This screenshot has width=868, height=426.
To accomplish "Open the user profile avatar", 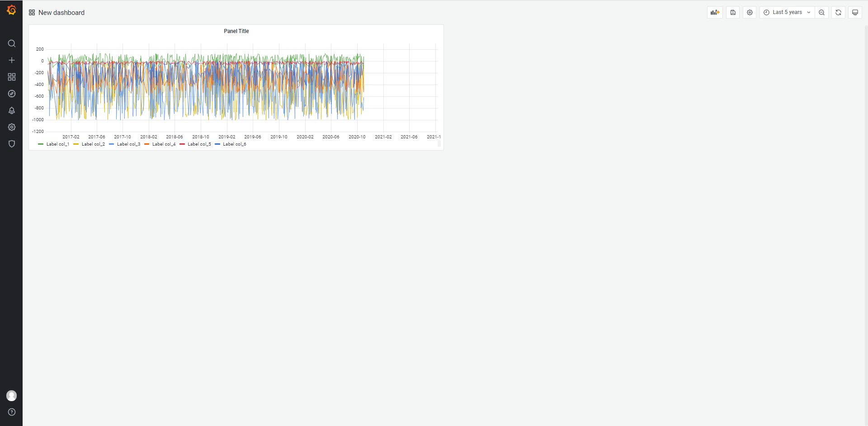I will (12, 396).
